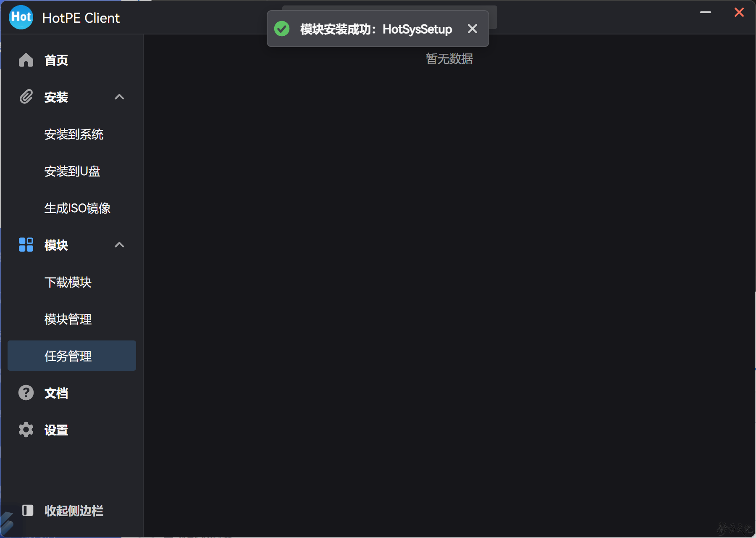Screen dimensions: 756x538
Task: Open the 首页 menu item
Action: coord(72,60)
